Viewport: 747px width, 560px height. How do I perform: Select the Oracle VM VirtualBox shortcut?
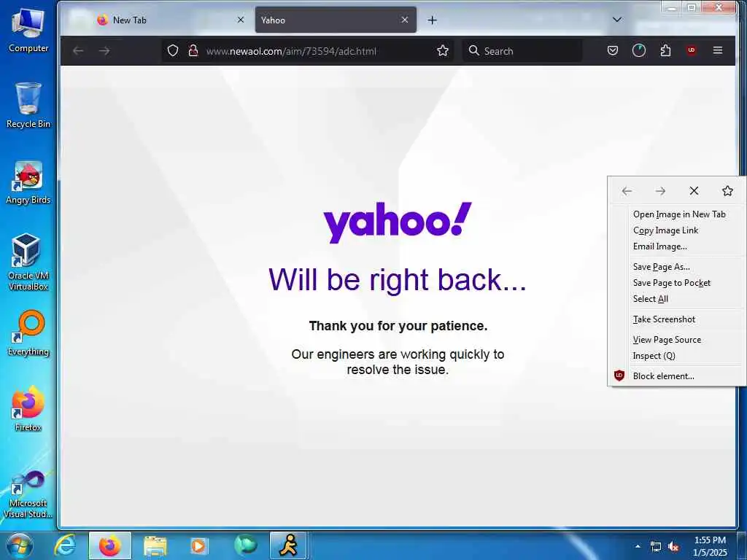point(28,262)
